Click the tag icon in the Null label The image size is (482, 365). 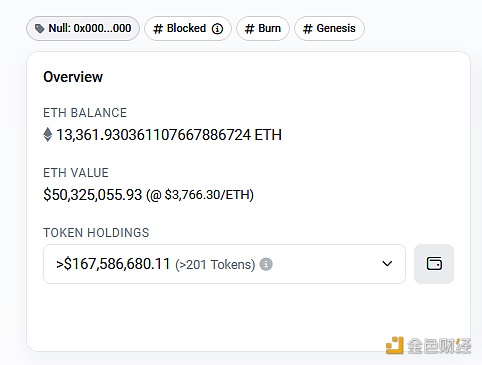40,29
